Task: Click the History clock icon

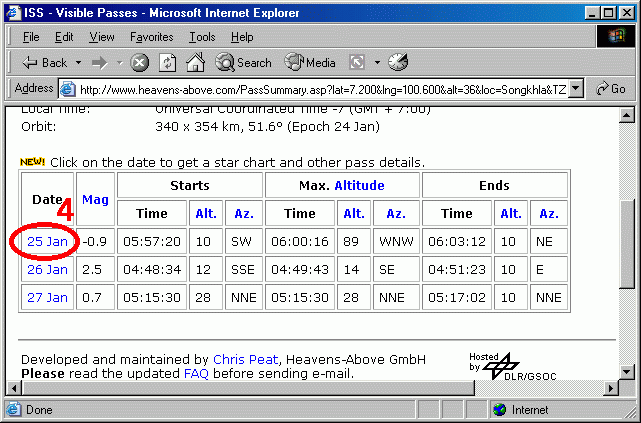Action: tap(398, 62)
